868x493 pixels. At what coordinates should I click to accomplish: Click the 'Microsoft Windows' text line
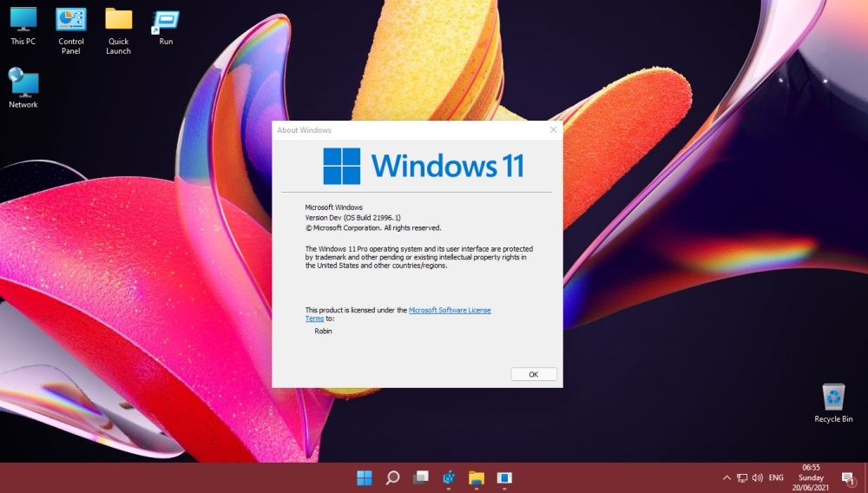click(334, 207)
